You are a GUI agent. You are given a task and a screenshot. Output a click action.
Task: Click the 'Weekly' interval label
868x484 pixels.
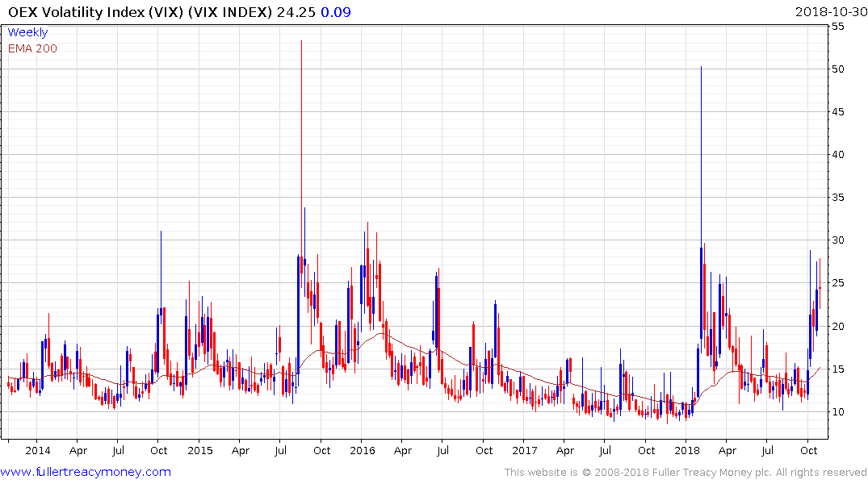(27, 32)
